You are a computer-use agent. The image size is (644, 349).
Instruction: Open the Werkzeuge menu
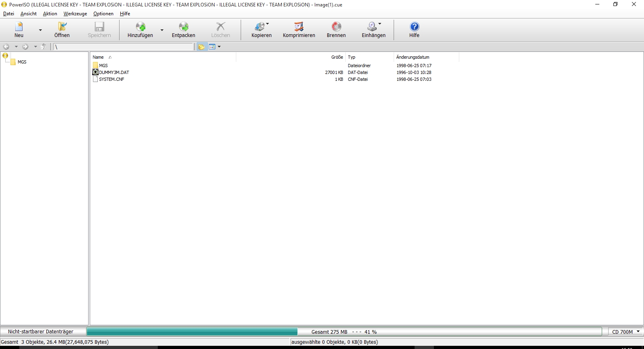tap(75, 14)
